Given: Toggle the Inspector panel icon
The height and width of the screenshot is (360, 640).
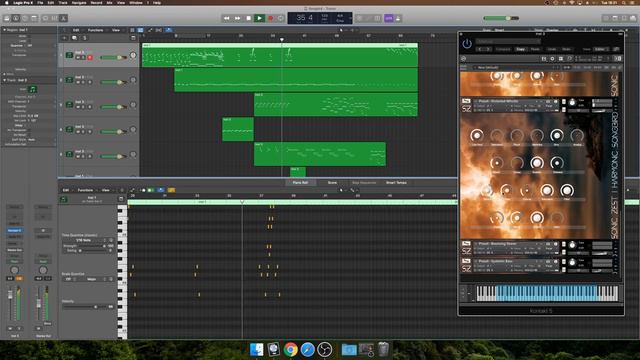Looking at the screenshot, I should (x=16, y=18).
